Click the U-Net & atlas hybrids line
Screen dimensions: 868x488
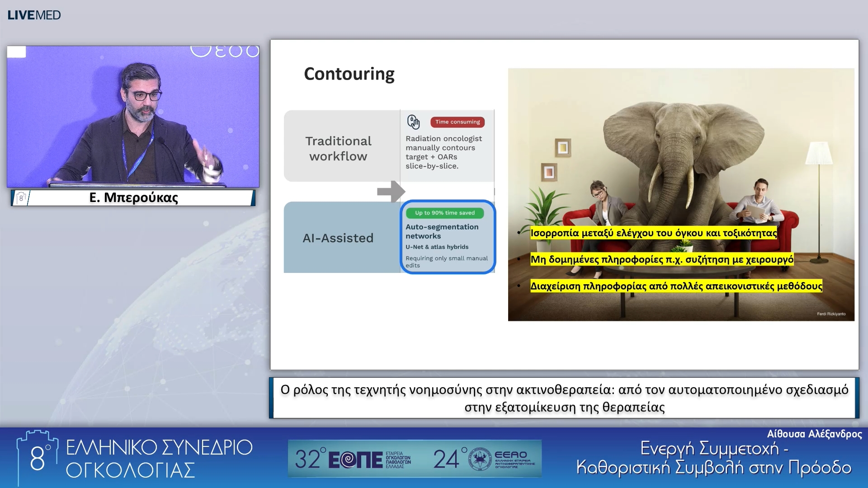coord(437,247)
